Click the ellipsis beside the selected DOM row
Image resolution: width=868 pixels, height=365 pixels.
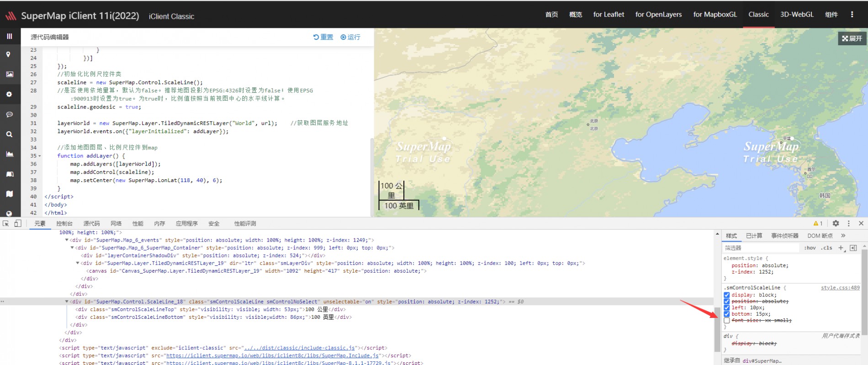(x=3, y=302)
